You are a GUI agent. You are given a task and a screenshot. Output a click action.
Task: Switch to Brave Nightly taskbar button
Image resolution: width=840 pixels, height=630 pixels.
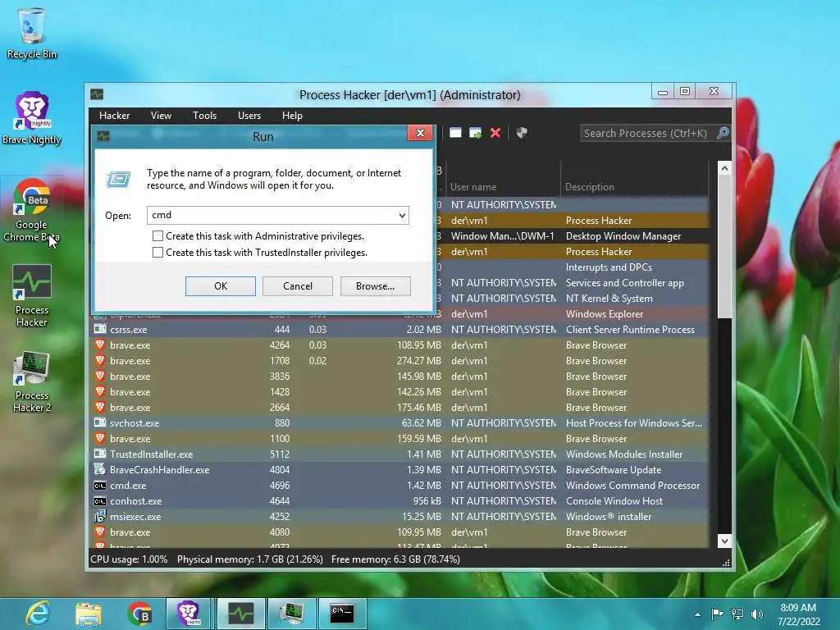(189, 614)
